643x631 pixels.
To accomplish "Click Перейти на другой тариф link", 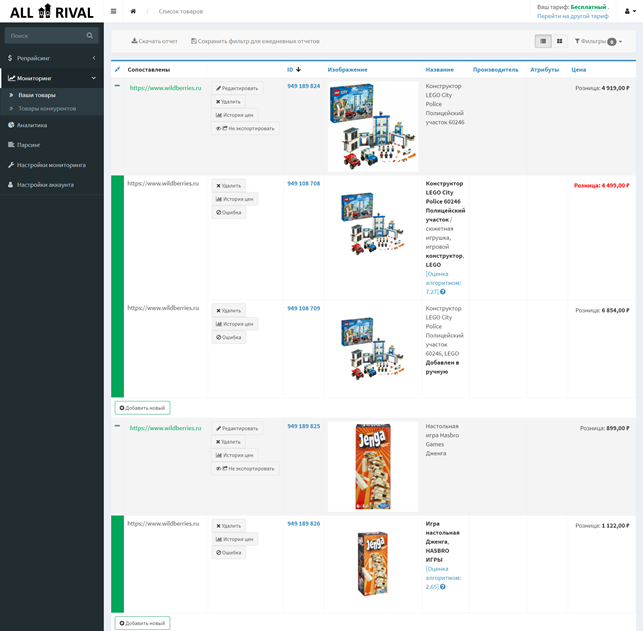I will click(573, 16).
